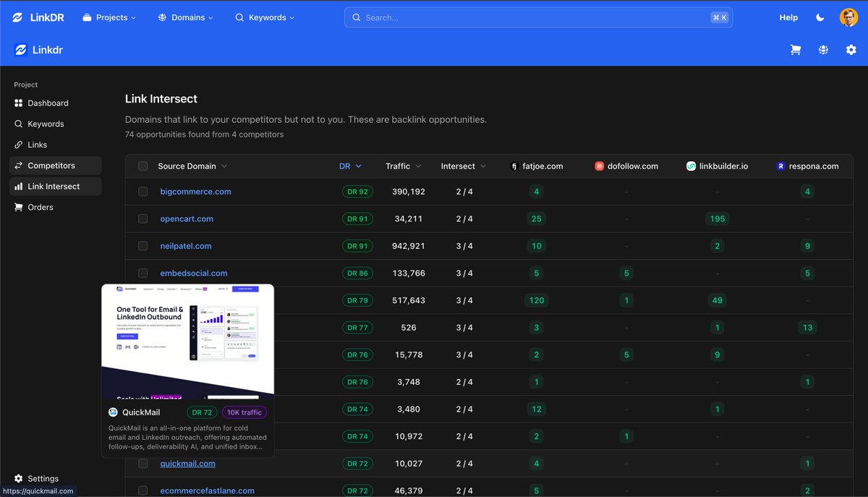This screenshot has width=868, height=497.
Task: Click the dofollow.com column favicon
Action: (x=599, y=166)
